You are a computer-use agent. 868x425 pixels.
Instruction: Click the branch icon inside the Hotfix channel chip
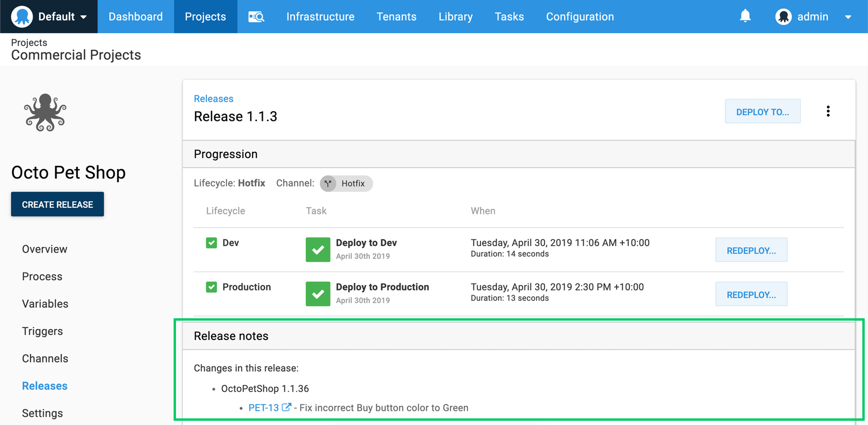tap(328, 184)
